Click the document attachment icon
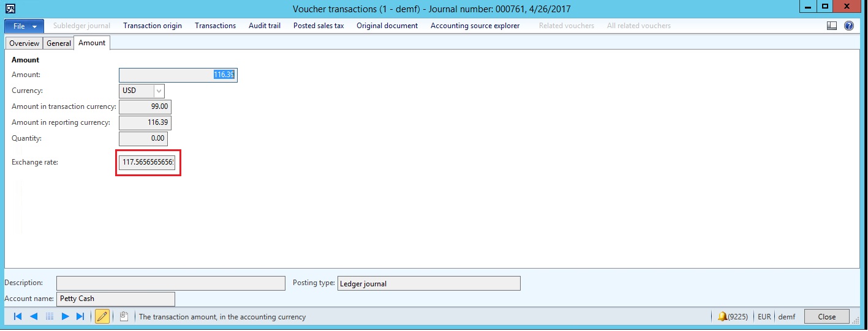868x331 pixels. [123, 316]
